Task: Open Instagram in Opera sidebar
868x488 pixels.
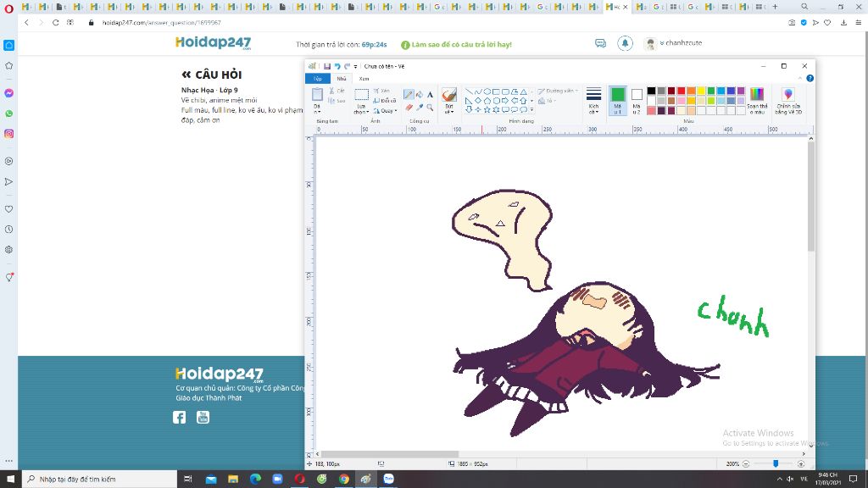Action: pyautogui.click(x=8, y=134)
